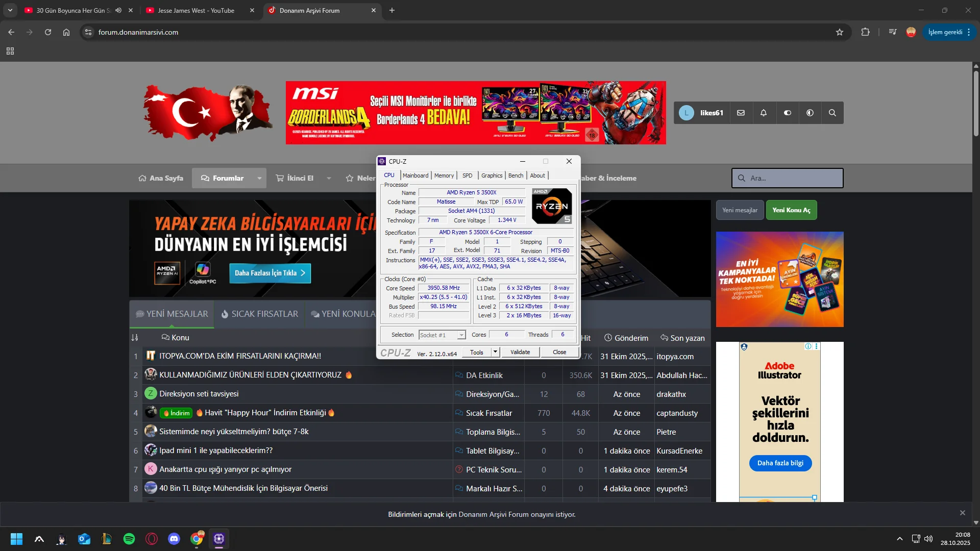This screenshot has height=551, width=980.
Task: Open Discord from the taskbar
Action: click(174, 539)
